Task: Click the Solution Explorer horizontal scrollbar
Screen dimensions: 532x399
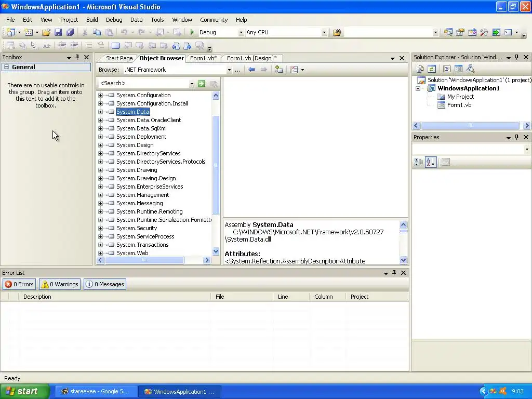Action: click(470, 126)
